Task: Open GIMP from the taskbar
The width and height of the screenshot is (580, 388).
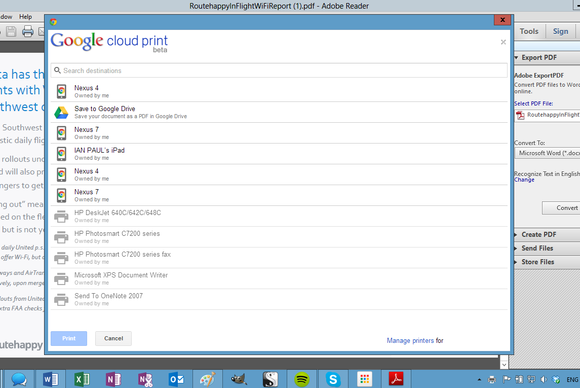Action: pos(239,379)
